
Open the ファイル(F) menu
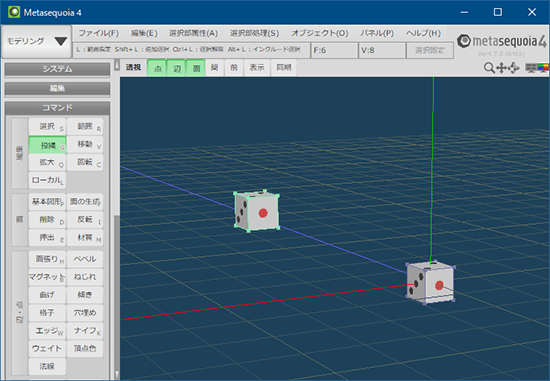99,33
